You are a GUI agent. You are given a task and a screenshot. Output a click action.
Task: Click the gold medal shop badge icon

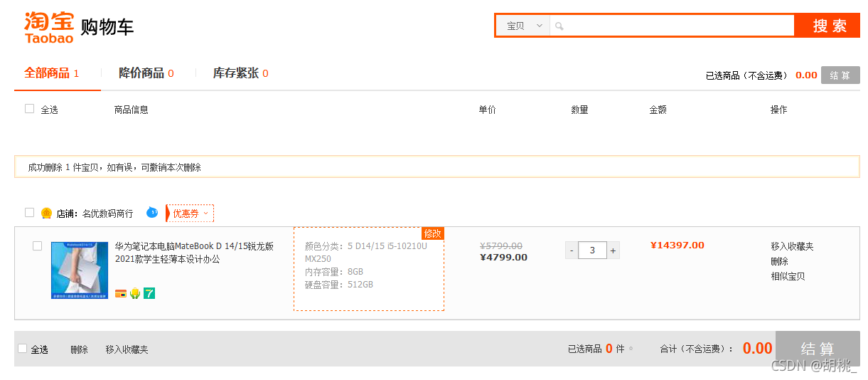pos(46,213)
